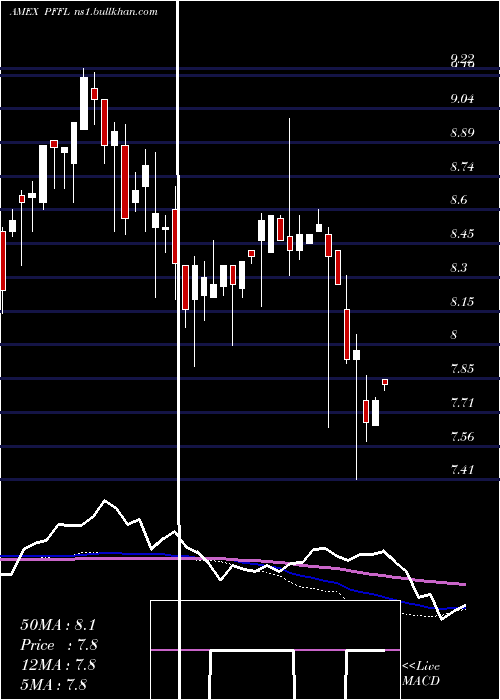The height and width of the screenshot is (700, 500).
Task: Click the 12MA : 7.8 readout
Action: coord(58,665)
